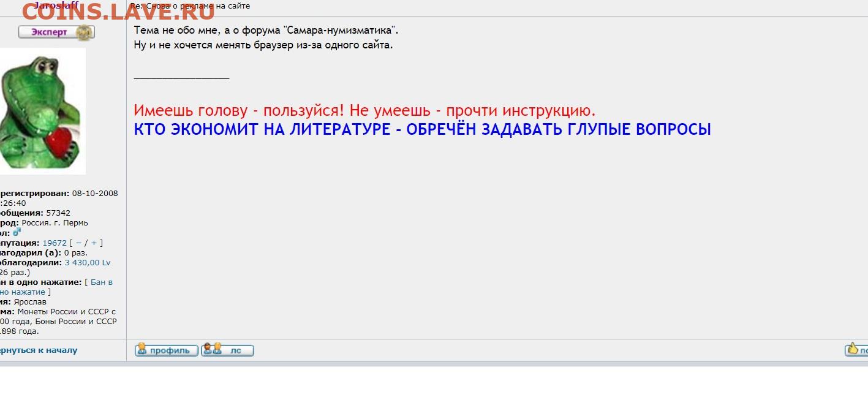Click the thumbs-up thank button at the right edge
This screenshot has height=397, width=868.
pyautogui.click(x=856, y=350)
